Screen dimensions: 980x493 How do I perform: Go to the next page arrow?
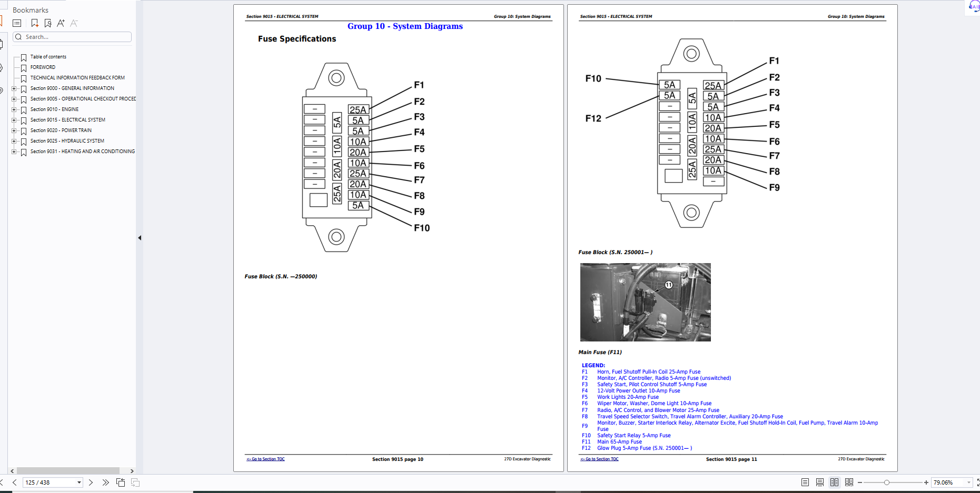91,482
